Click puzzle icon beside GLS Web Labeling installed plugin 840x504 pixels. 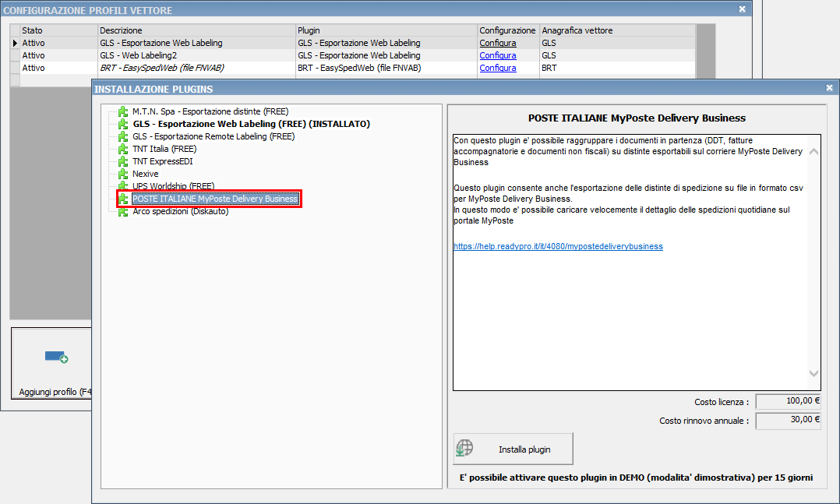[123, 124]
